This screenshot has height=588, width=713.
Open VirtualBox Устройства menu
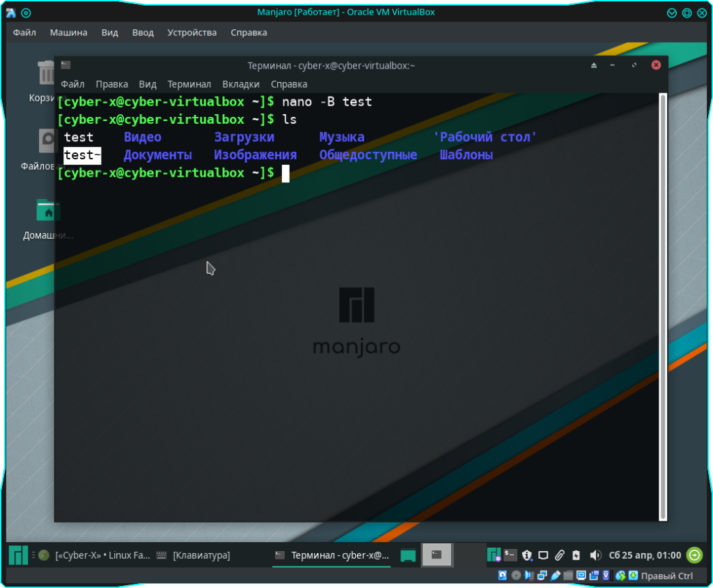point(191,32)
